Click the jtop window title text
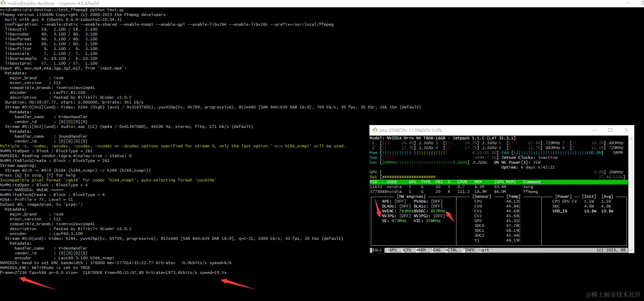The width and height of the screenshot is (644, 301). pos(411,130)
